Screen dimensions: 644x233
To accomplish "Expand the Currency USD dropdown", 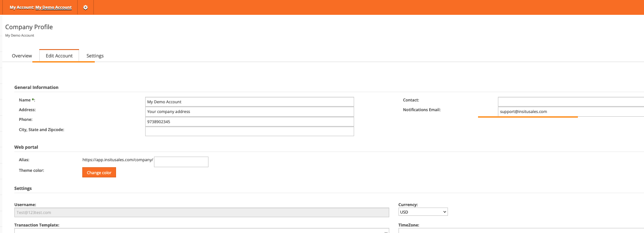I will [x=423, y=212].
